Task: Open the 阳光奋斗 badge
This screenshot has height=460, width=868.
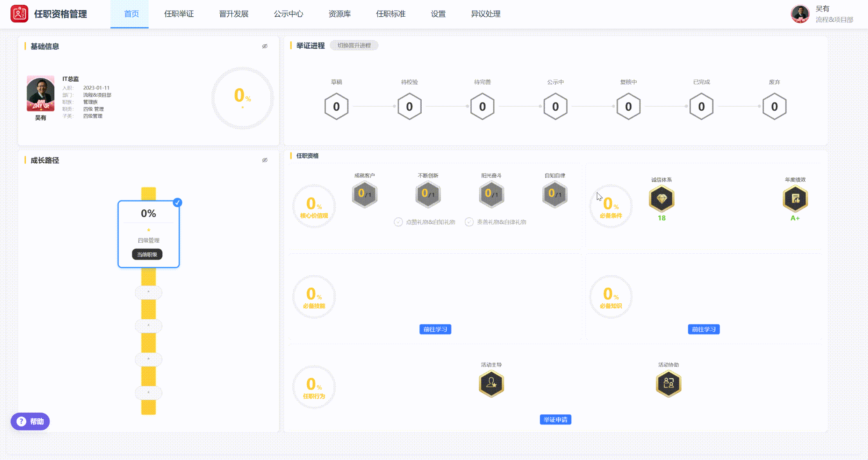Action: pos(491,194)
